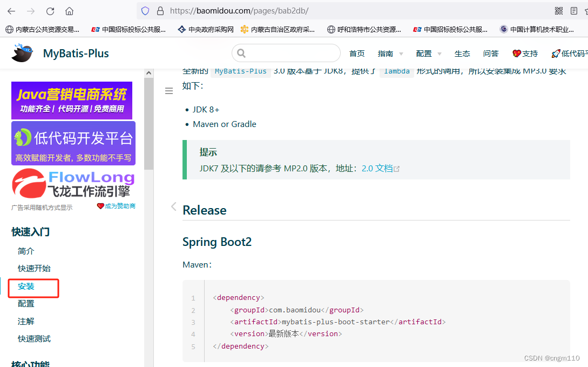Open 配置 in the sidebar
This screenshot has width=588, height=367.
pyautogui.click(x=26, y=304)
